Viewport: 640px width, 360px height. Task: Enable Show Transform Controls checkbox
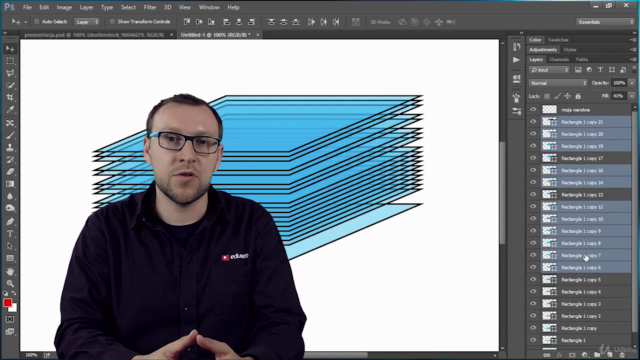pyautogui.click(x=112, y=22)
